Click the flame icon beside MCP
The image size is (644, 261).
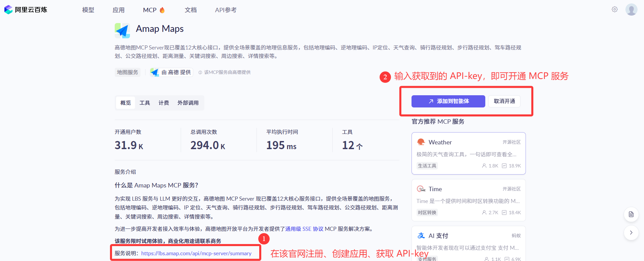click(162, 10)
